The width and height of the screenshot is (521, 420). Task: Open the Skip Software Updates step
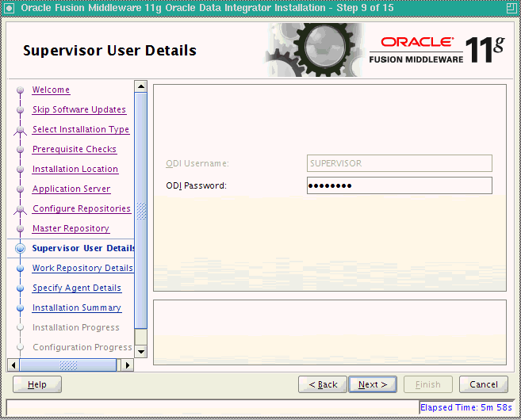(x=79, y=109)
